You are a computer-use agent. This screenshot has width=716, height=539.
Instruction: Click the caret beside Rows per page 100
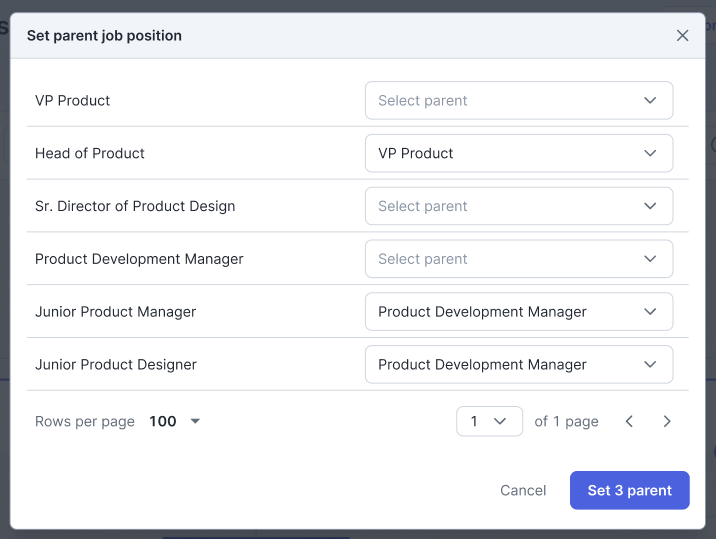(195, 422)
